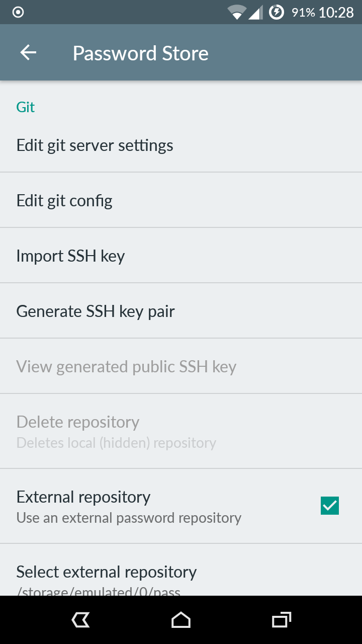Uncheck the External repository checkbox
Viewport: 362px width, 644px height.
(x=330, y=506)
